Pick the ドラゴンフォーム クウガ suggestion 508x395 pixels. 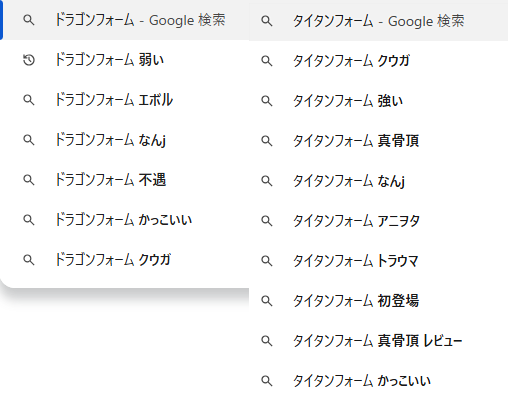coord(125,260)
